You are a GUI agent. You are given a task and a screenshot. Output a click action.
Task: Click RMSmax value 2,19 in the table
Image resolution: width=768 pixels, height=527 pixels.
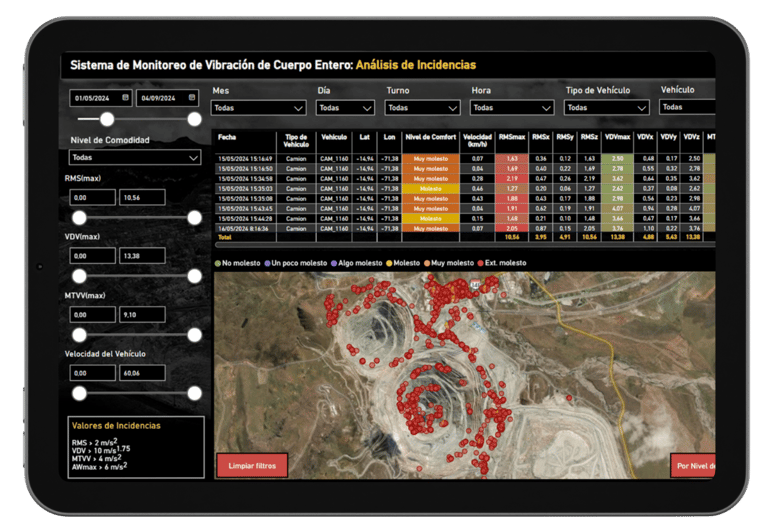(x=512, y=179)
